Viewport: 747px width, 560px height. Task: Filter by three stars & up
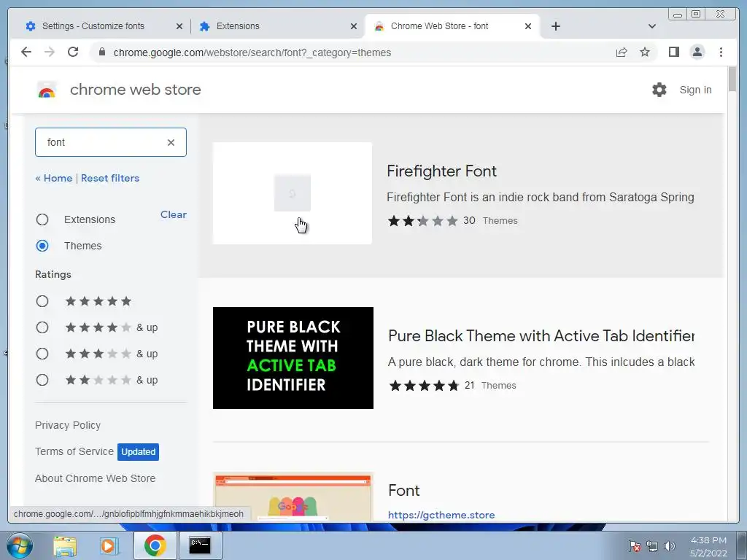click(42, 354)
